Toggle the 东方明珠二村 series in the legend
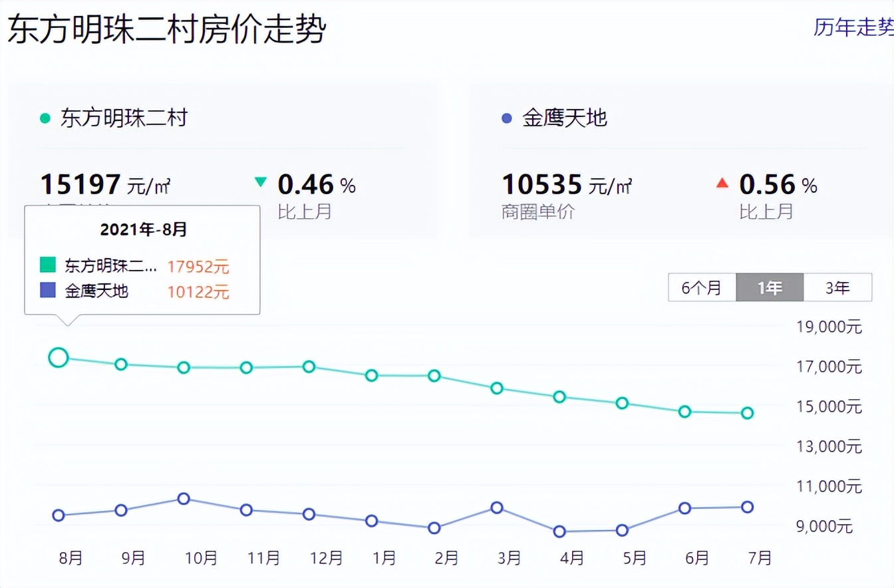 (123, 117)
